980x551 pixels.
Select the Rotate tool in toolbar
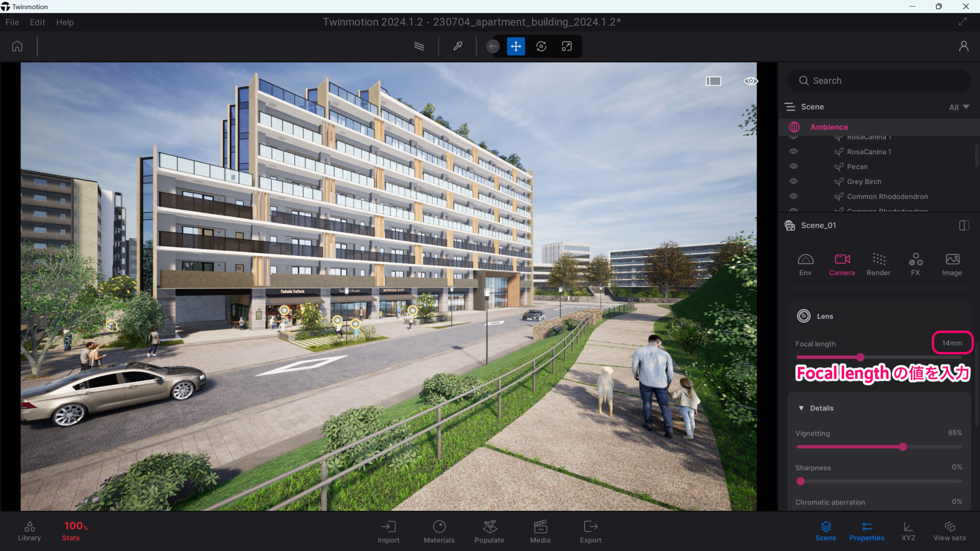pos(541,46)
